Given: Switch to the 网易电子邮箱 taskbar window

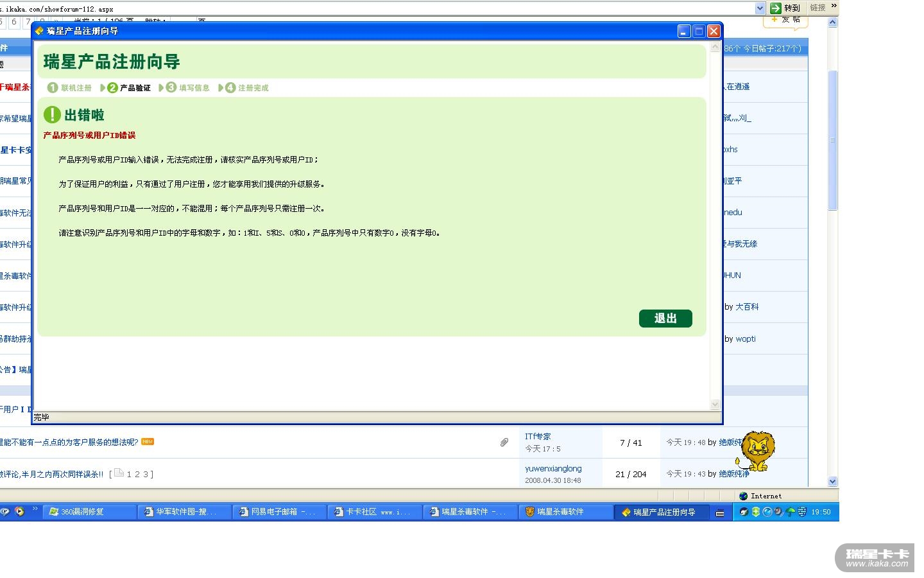Looking at the screenshot, I should (x=280, y=512).
